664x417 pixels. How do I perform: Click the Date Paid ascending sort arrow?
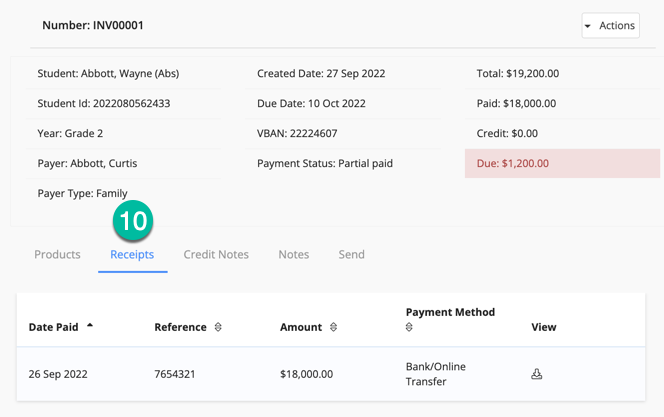(x=90, y=326)
